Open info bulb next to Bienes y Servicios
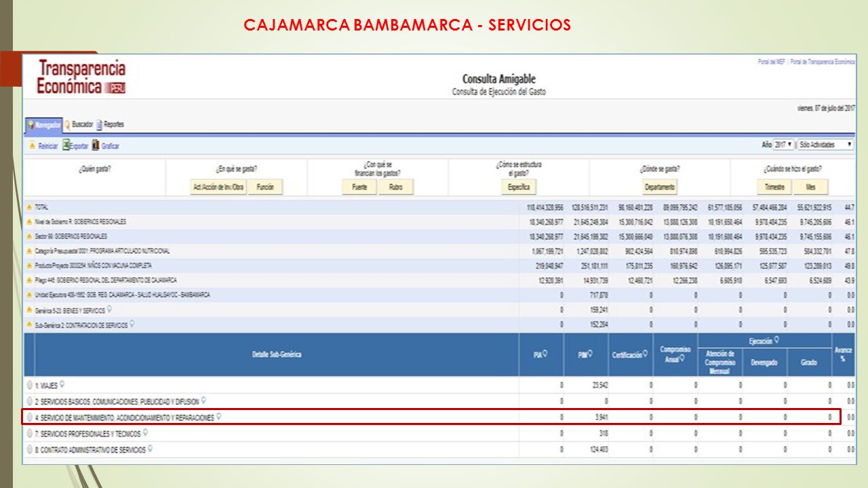The width and height of the screenshot is (868, 488). tap(109, 309)
